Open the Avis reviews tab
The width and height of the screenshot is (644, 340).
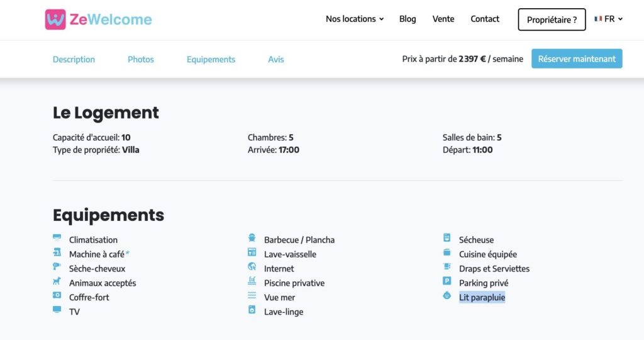click(276, 59)
